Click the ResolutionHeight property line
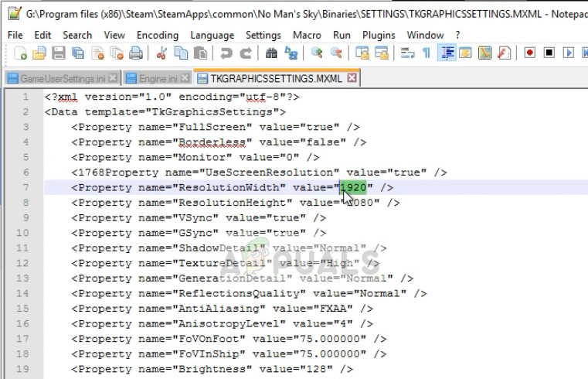Screen dimensions: 588x379 [x=236, y=203]
